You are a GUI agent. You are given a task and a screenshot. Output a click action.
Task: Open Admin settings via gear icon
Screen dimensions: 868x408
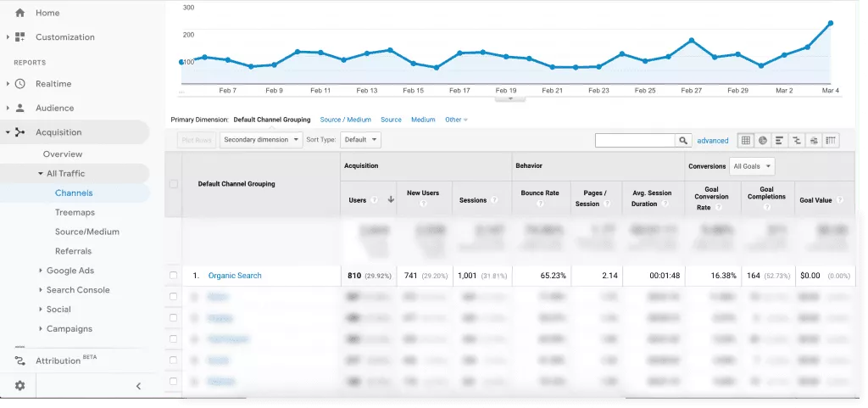20,386
